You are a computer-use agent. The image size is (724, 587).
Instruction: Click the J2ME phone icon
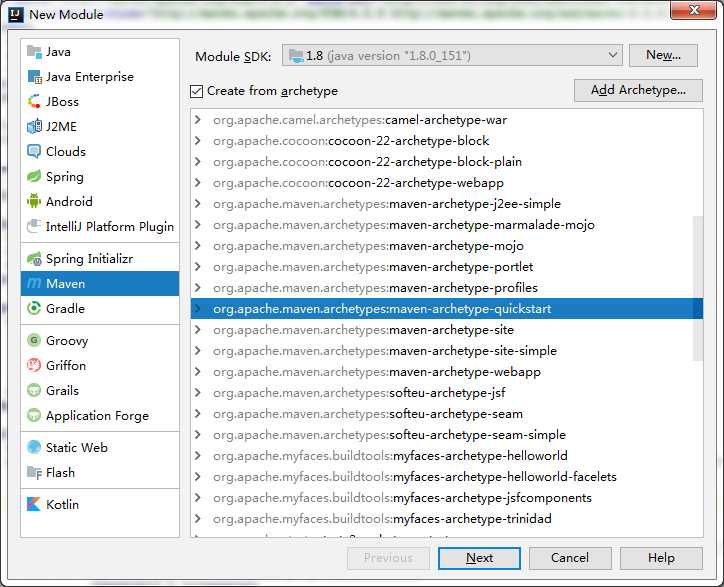click(x=34, y=127)
